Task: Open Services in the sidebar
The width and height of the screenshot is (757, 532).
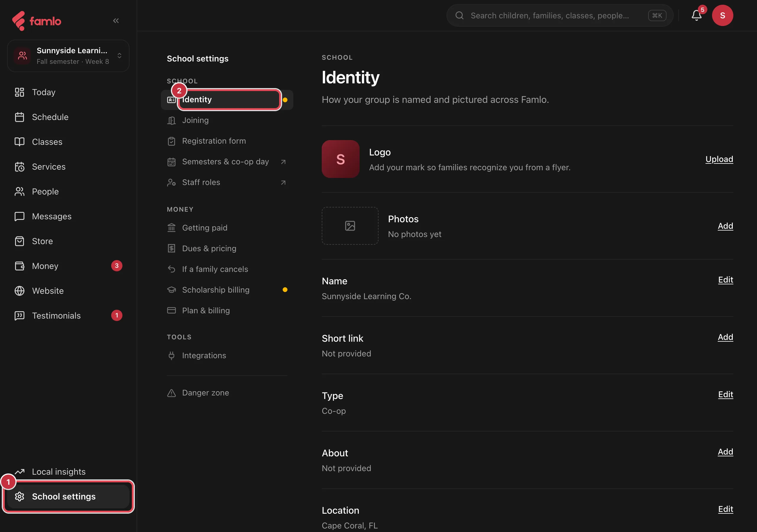Action: tap(68, 167)
